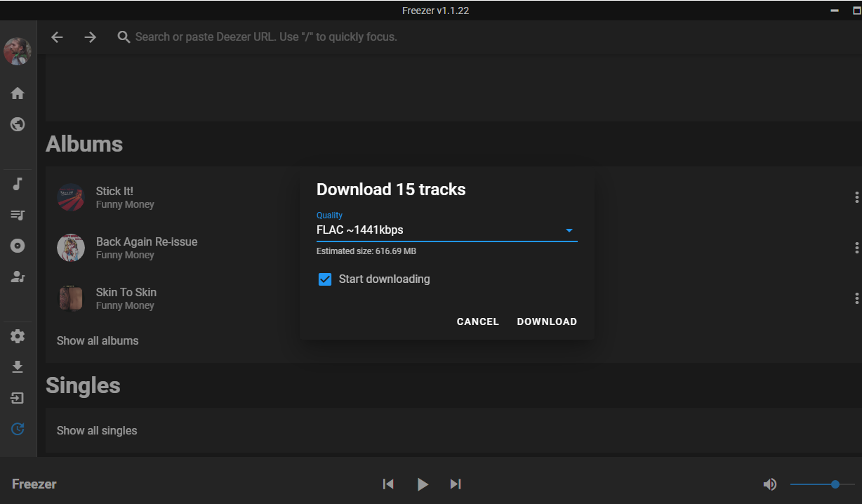The image size is (862, 504).
Task: Click the Import icon in sidebar
Action: coord(18,398)
